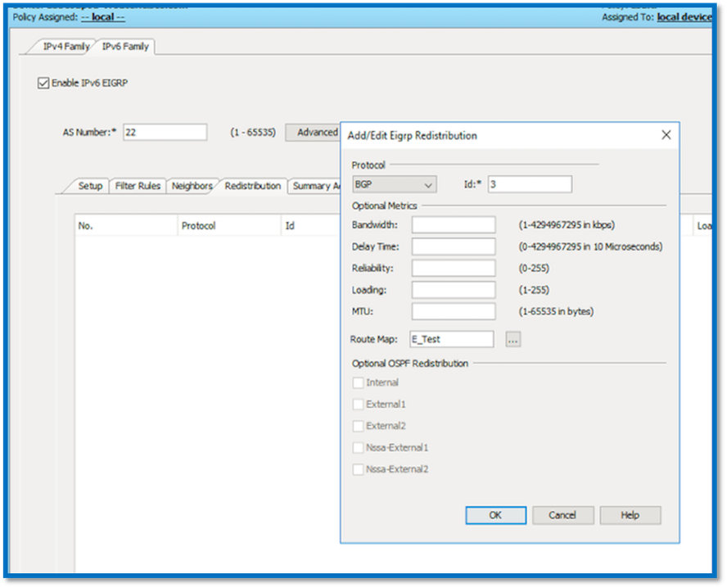
Task: Focus the Reliability input field
Action: [x=454, y=268]
